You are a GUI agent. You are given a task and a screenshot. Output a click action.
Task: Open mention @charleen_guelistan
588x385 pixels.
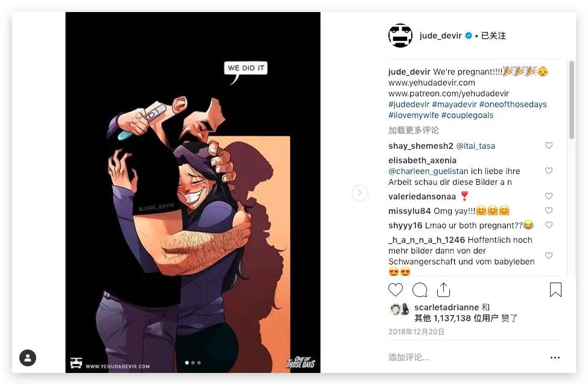428,171
